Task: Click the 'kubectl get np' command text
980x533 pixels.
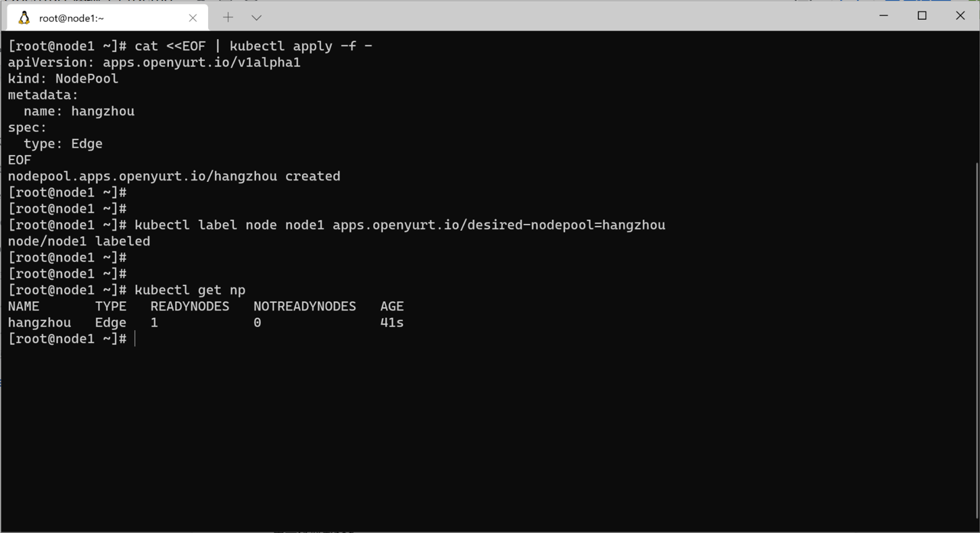Action: click(x=190, y=290)
